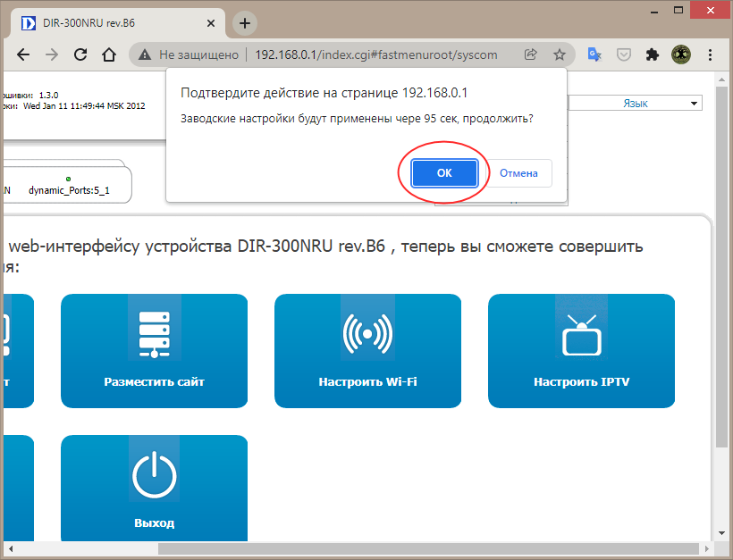Open the Extensions puzzle piece menu
733x560 pixels.
[653, 54]
